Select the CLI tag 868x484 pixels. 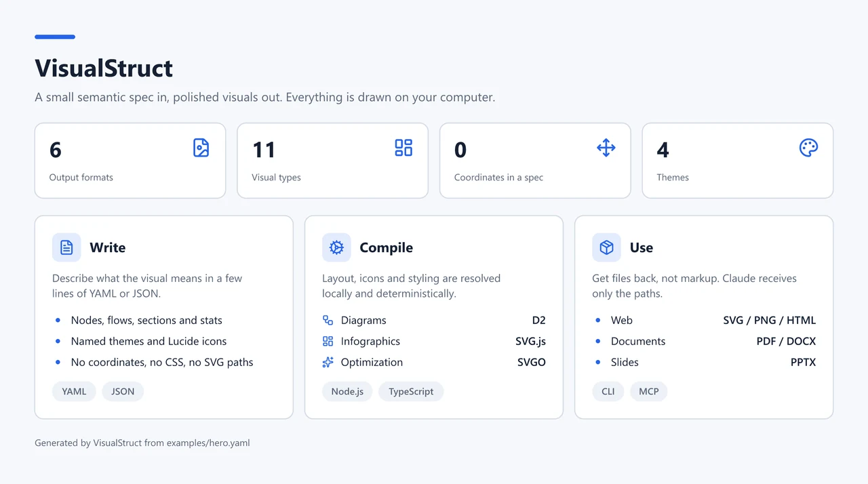pyautogui.click(x=608, y=391)
